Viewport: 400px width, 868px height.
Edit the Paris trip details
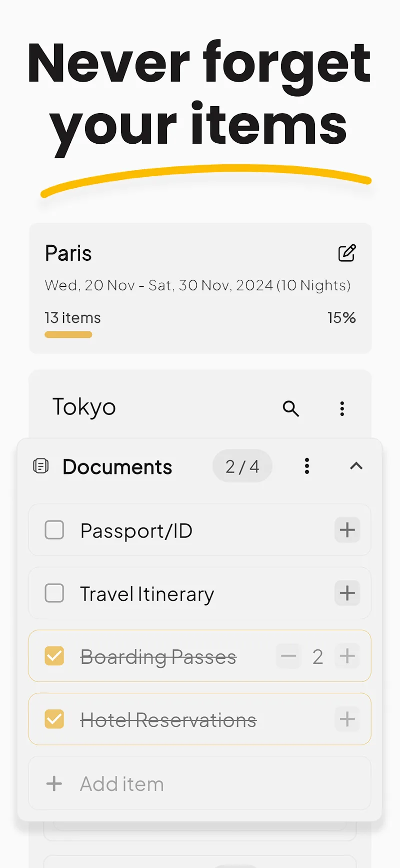[x=347, y=253]
